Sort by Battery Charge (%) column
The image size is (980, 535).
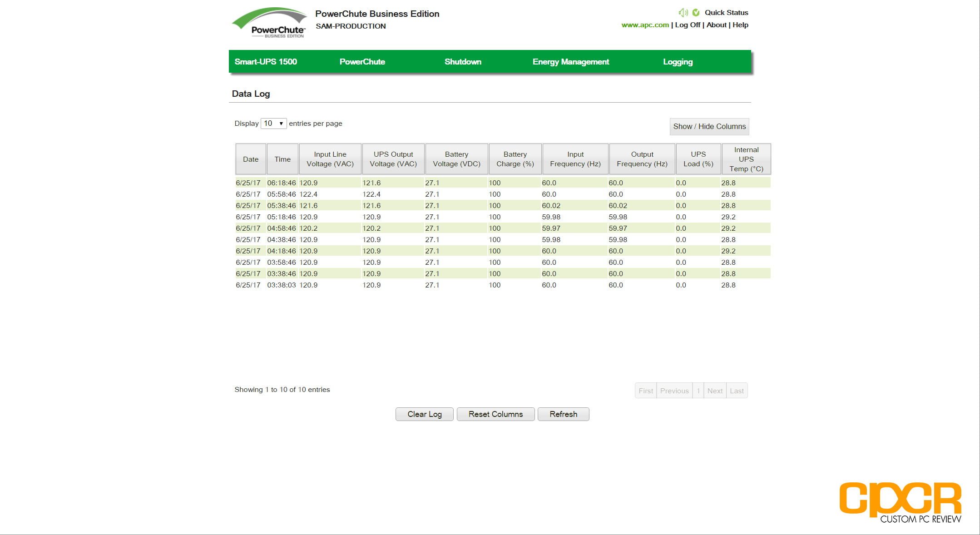515,159
